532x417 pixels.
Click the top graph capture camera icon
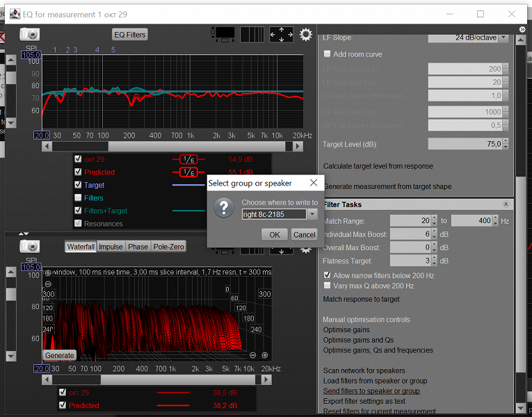point(29,34)
